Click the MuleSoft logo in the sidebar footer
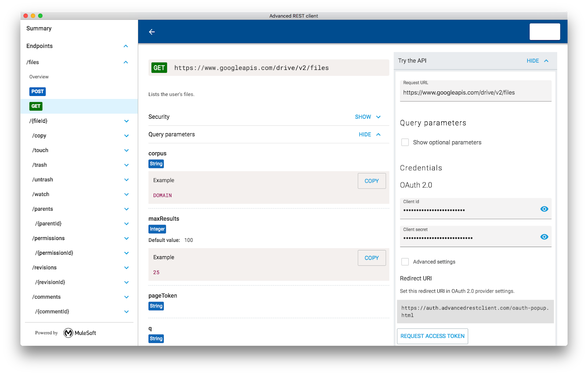Image resolution: width=588 pixels, height=375 pixels. [80, 333]
